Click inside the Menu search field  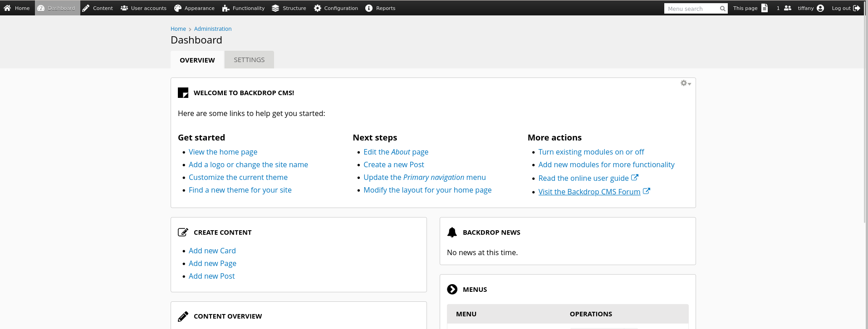click(691, 9)
